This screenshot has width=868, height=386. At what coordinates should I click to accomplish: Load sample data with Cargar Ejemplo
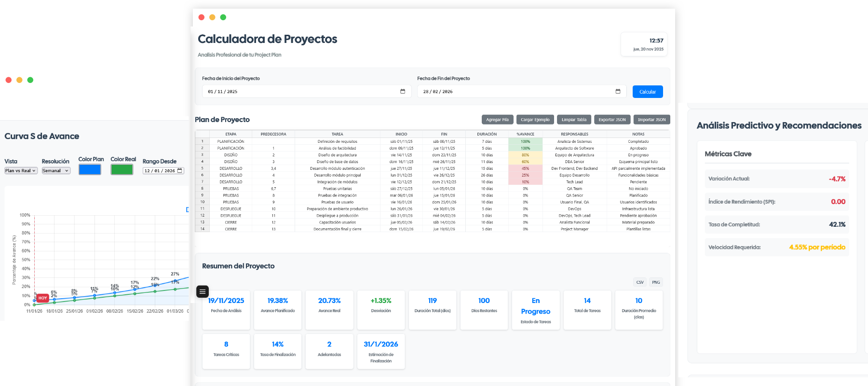535,120
